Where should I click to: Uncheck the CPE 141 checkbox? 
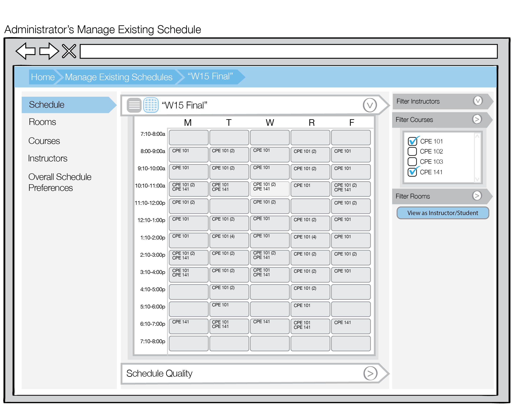click(x=412, y=172)
